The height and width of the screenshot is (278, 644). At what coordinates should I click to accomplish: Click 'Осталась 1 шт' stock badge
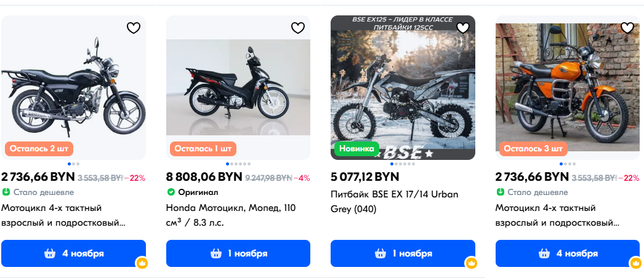(x=203, y=148)
